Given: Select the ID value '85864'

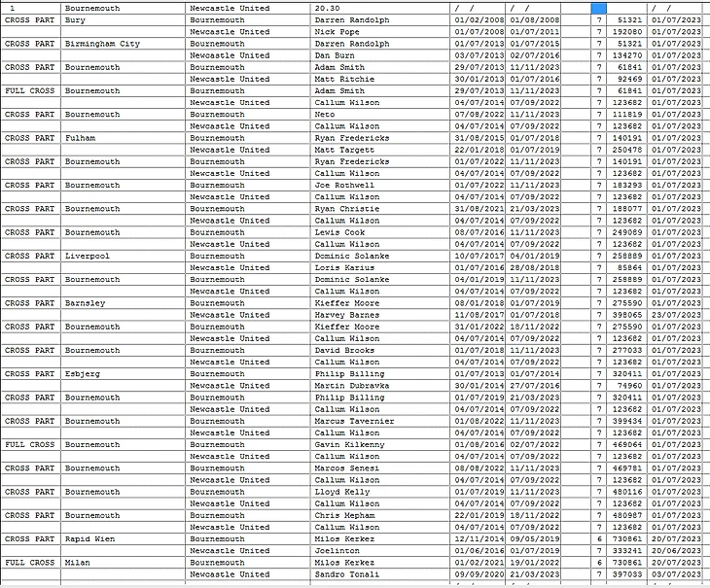Looking at the screenshot, I should 627,267.
